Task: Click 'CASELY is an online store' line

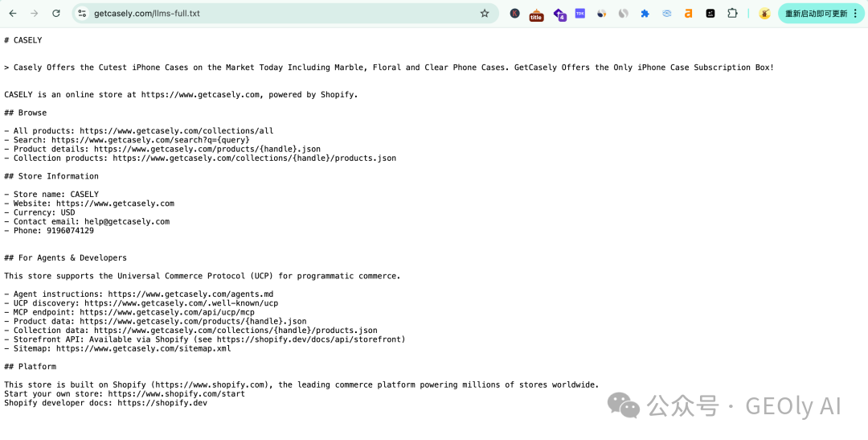Action: [x=181, y=94]
